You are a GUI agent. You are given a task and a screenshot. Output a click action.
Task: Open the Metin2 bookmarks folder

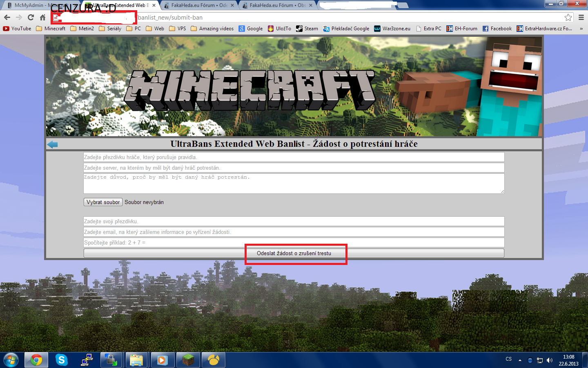pyautogui.click(x=82, y=29)
